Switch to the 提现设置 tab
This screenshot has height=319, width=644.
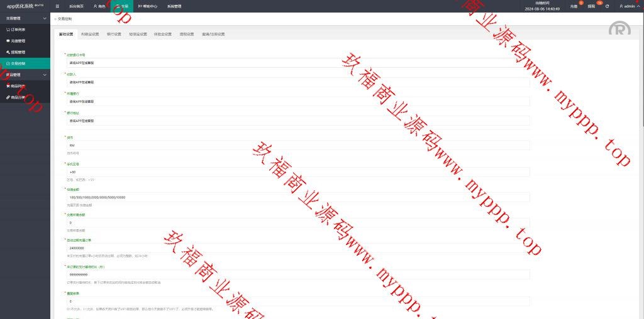(187, 34)
